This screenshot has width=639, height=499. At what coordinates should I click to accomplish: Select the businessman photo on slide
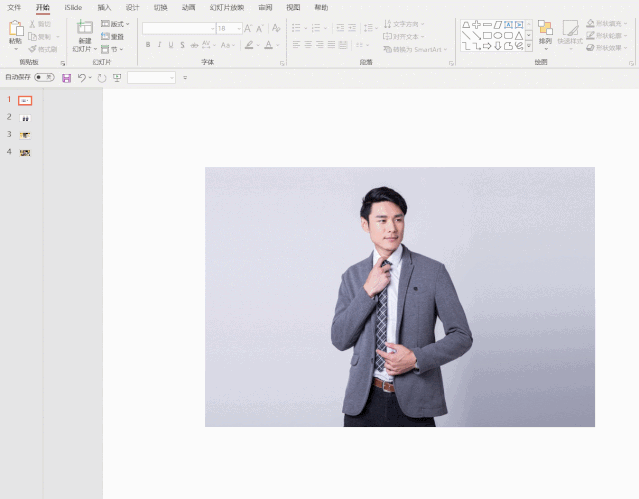tap(400, 297)
